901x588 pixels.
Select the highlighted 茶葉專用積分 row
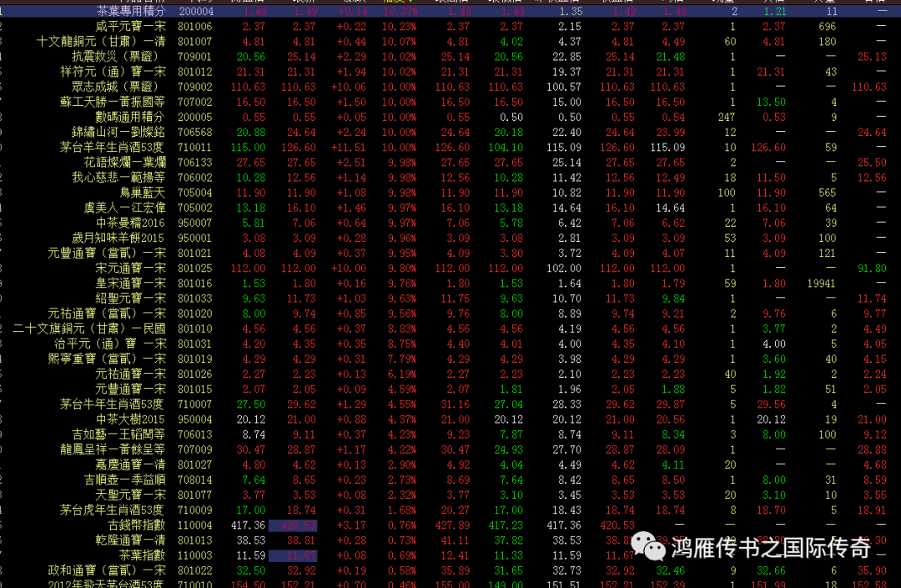coord(131,12)
